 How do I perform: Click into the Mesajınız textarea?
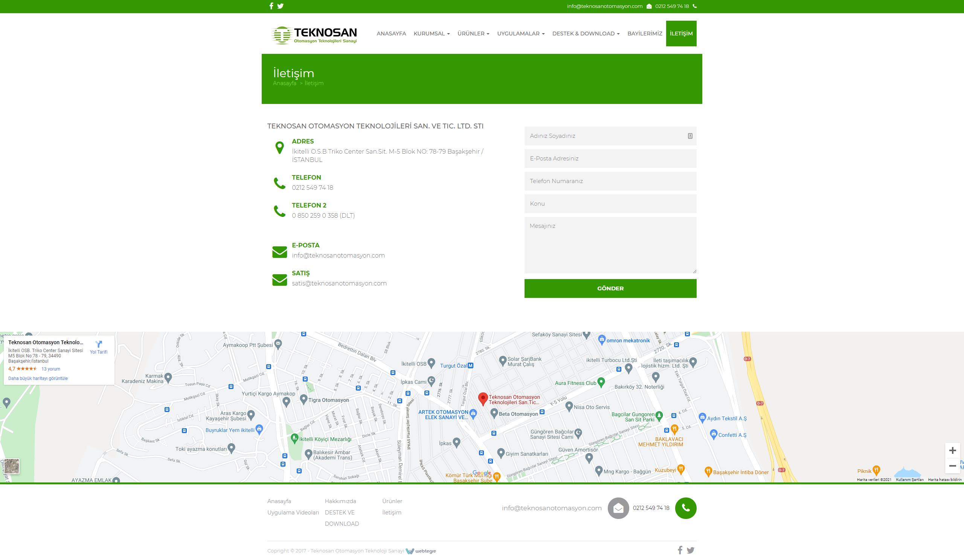pyautogui.click(x=610, y=245)
